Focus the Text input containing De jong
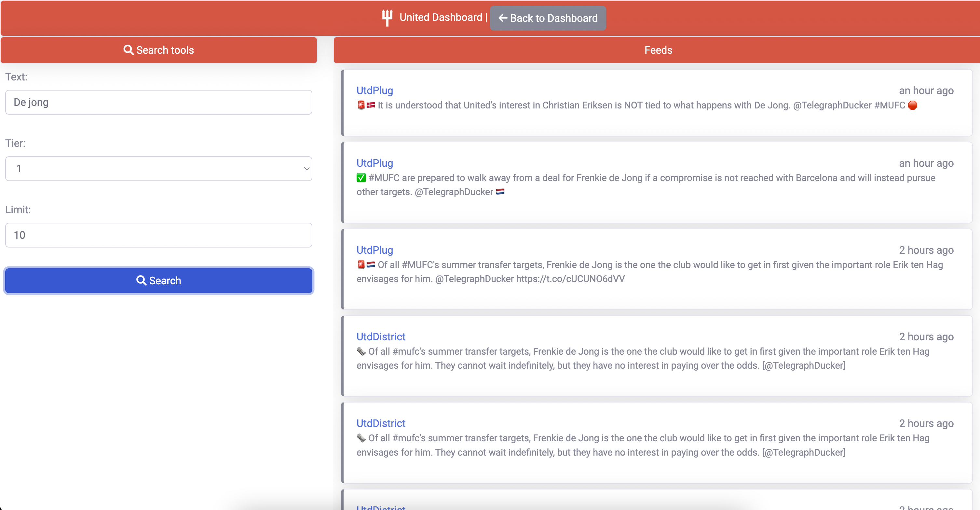This screenshot has width=980, height=510. [x=159, y=103]
